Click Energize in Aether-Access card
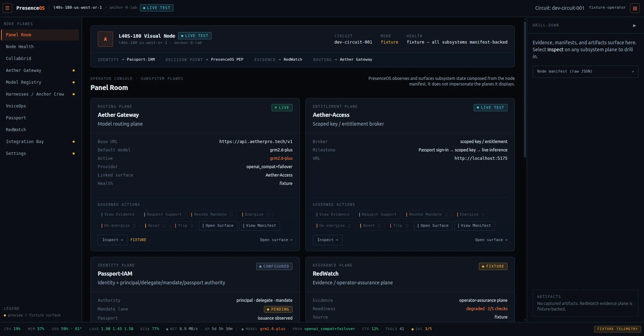644x336 pixels. (x=471, y=215)
